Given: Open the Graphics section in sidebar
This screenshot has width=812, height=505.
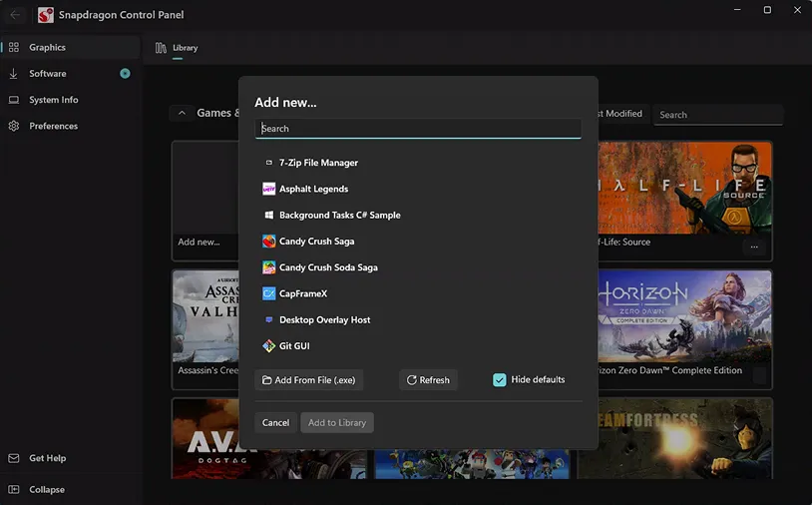Looking at the screenshot, I should click(x=47, y=47).
